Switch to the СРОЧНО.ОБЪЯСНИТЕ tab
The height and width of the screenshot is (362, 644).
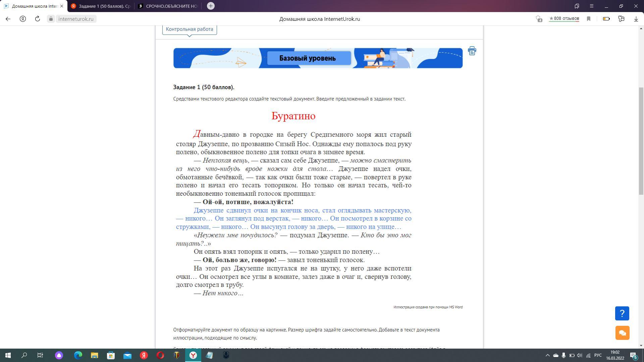pos(168,6)
